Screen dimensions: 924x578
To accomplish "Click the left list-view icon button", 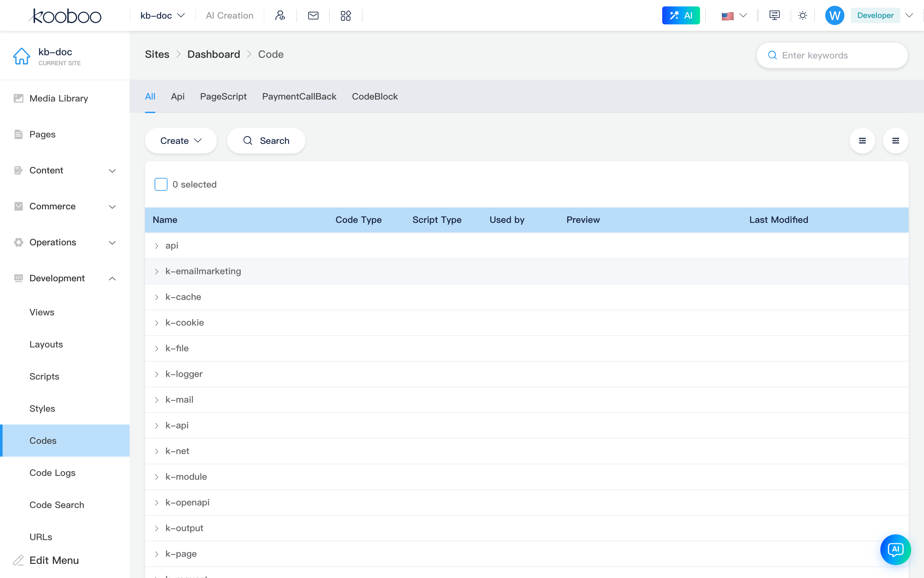I will [862, 141].
